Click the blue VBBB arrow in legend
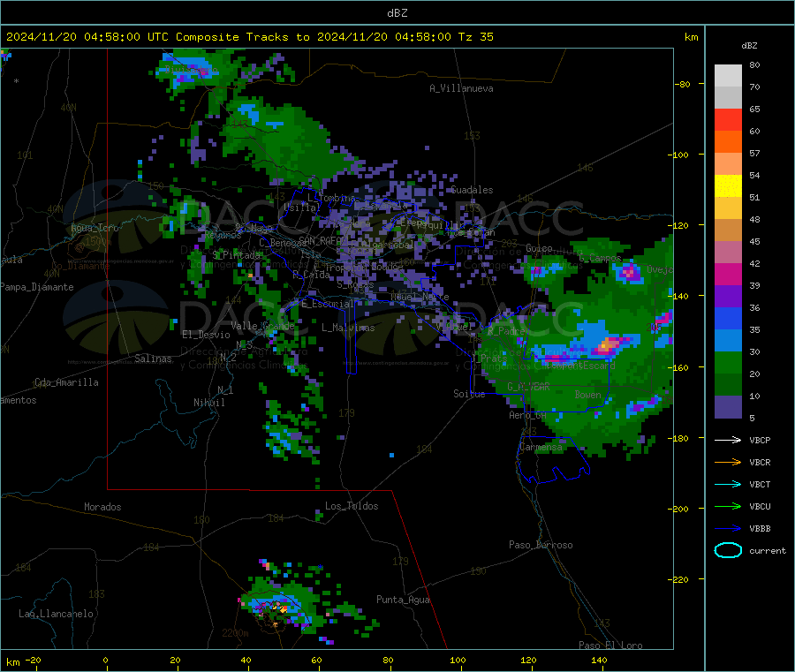The width and height of the screenshot is (795, 672). point(728,529)
